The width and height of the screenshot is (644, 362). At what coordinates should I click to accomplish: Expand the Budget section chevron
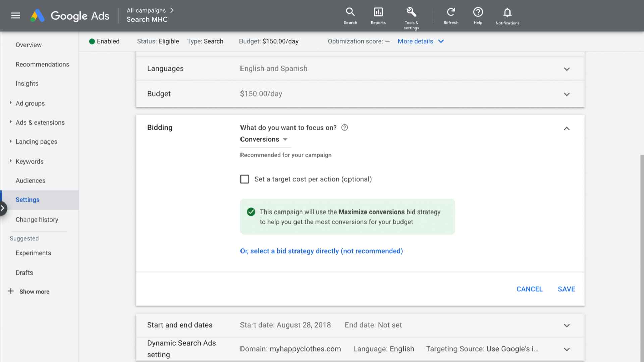click(x=567, y=94)
